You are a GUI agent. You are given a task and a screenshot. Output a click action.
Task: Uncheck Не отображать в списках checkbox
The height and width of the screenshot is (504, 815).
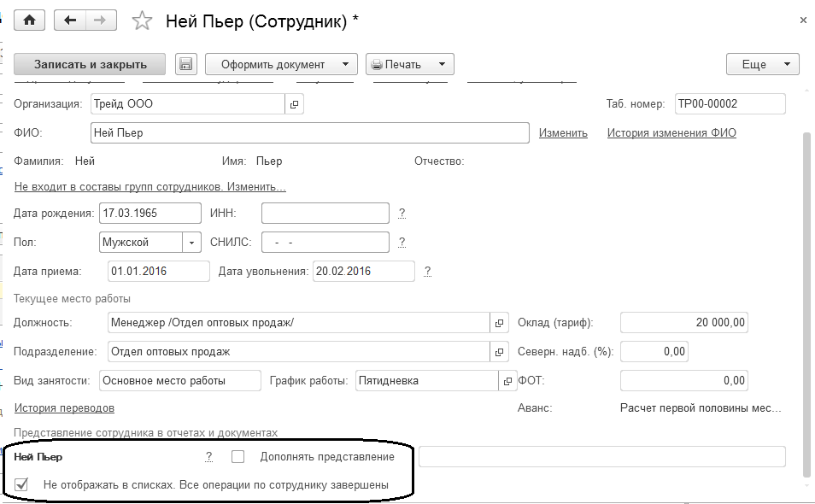[x=22, y=484]
